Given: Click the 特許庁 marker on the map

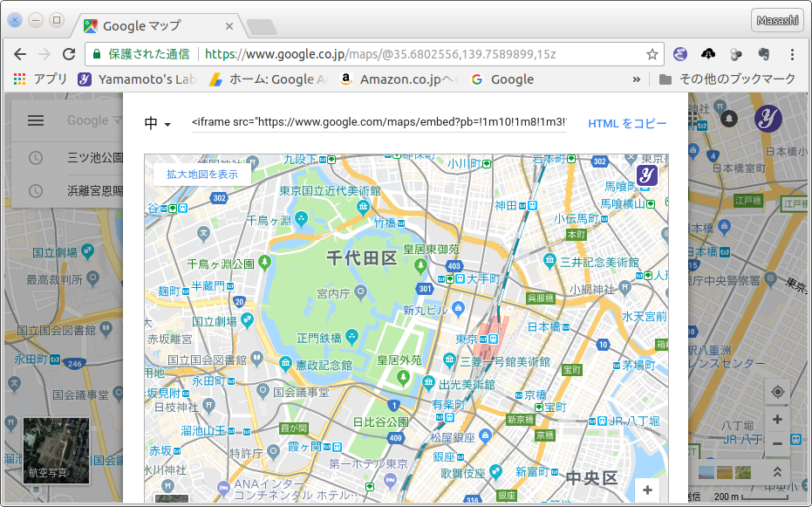Looking at the screenshot, I should tap(274, 452).
